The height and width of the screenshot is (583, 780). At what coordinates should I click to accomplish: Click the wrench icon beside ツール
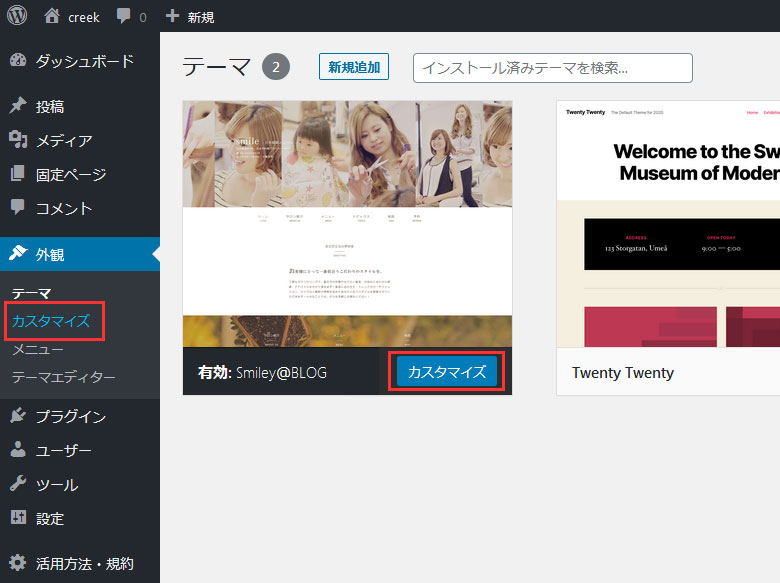(18, 484)
